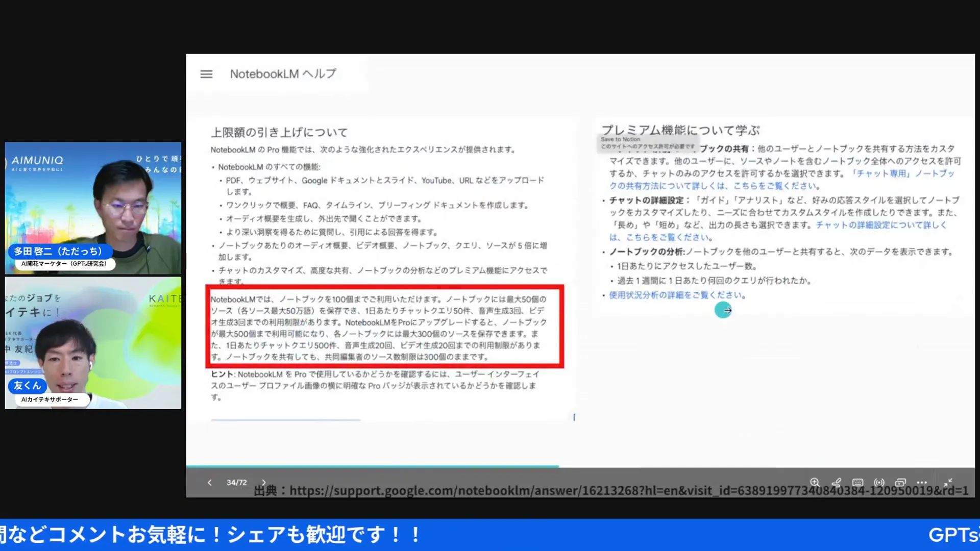Image resolution: width=980 pixels, height=551 pixels.
Task: Go to the previous slide arrow
Action: pos(209,482)
